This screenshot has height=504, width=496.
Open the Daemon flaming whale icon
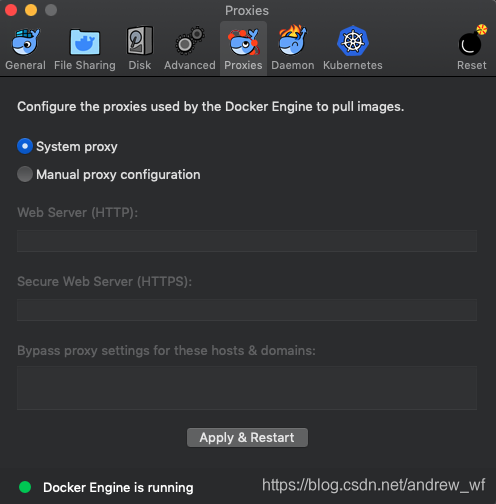pyautogui.click(x=293, y=41)
